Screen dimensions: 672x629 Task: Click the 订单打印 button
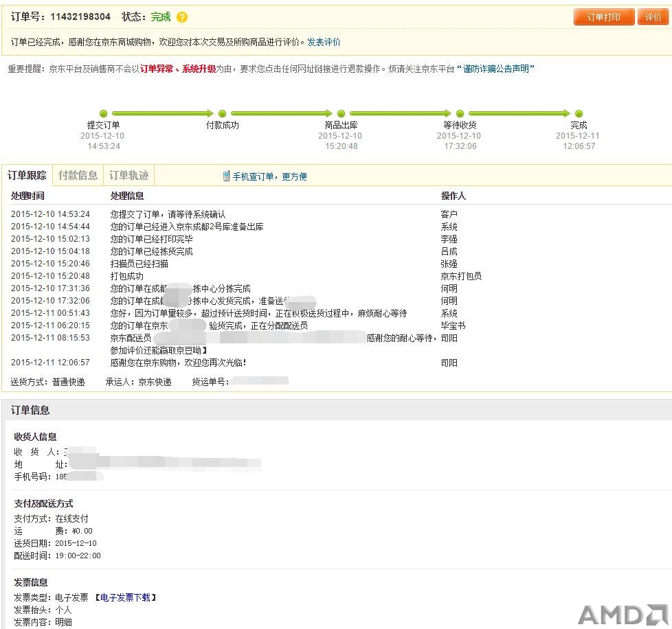[x=603, y=17]
